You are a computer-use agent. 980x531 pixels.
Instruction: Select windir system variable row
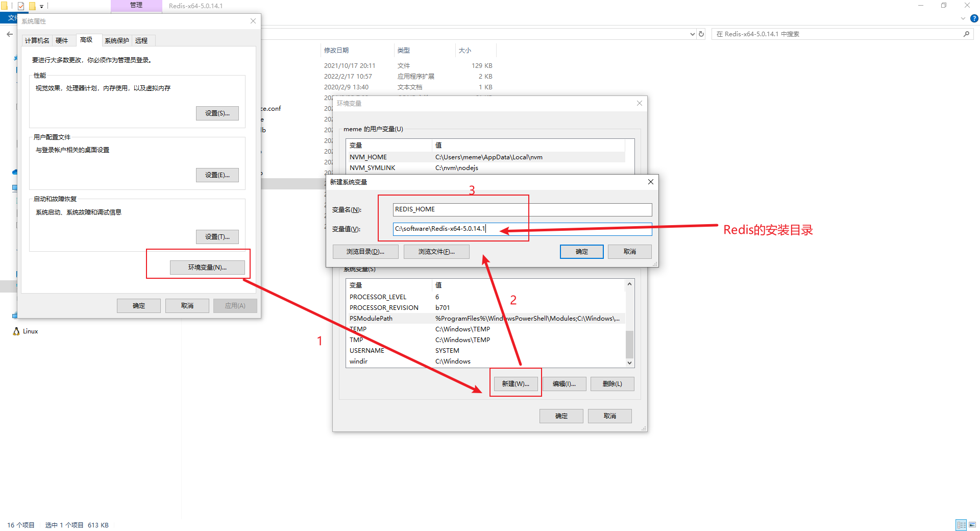486,361
